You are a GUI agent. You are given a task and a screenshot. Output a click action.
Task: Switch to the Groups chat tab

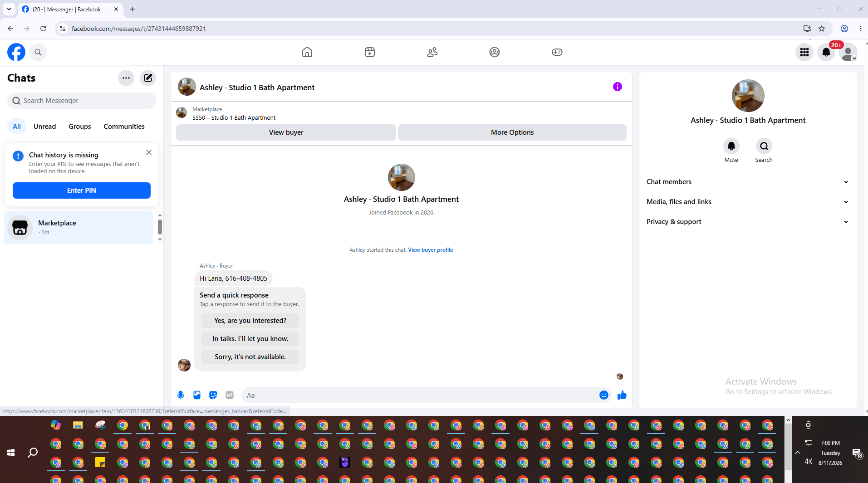(x=80, y=127)
